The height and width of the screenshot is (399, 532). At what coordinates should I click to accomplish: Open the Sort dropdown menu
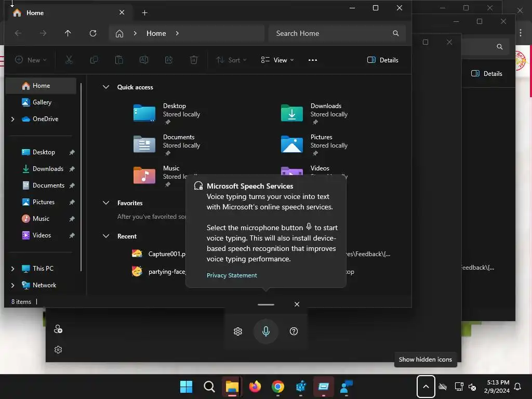pos(231,60)
